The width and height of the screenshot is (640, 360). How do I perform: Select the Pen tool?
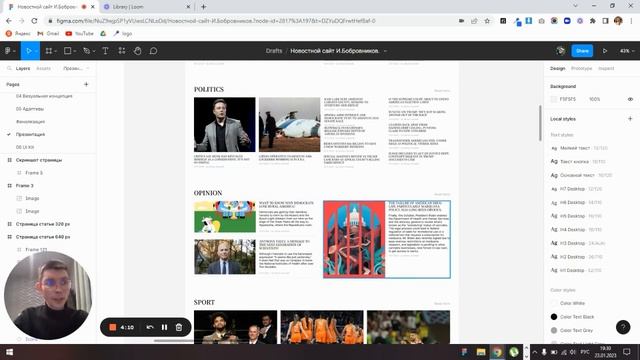(86, 51)
